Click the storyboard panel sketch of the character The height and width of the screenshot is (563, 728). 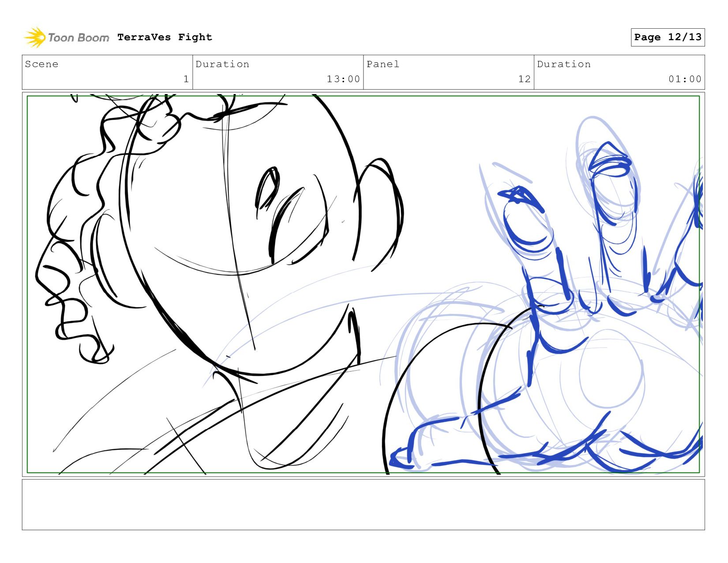tap(363, 284)
